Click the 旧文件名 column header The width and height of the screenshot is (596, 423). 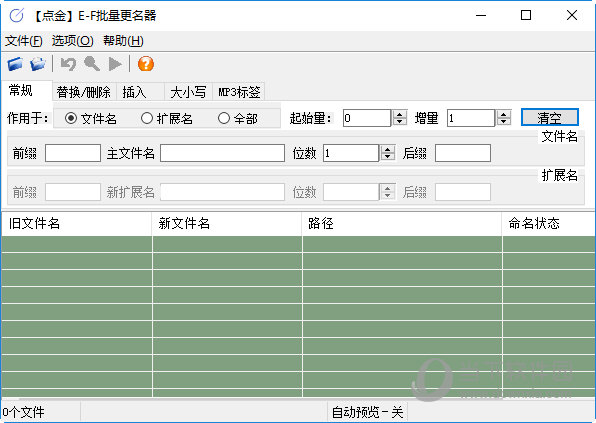pyautogui.click(x=77, y=223)
